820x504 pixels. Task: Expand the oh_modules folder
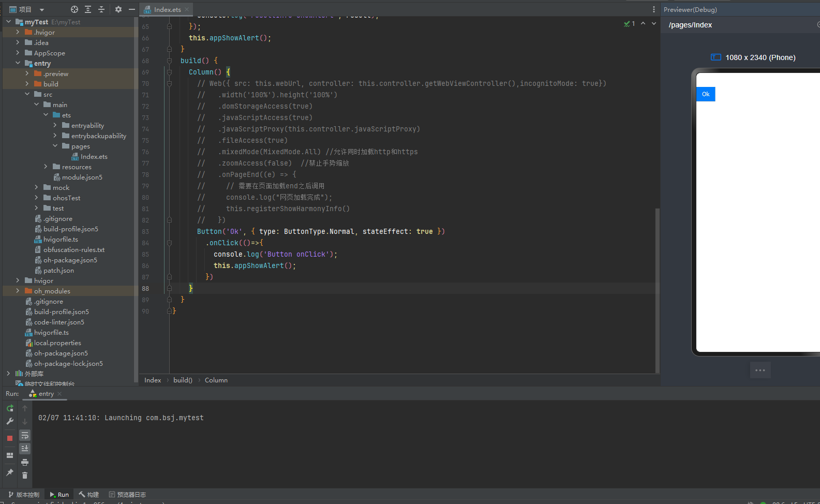coord(18,291)
